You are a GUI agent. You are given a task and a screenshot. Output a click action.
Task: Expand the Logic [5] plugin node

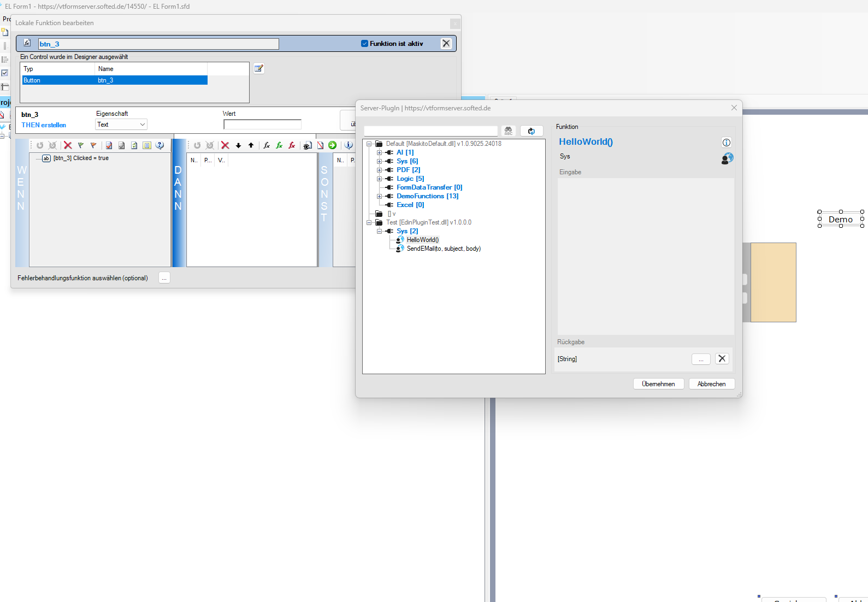379,179
